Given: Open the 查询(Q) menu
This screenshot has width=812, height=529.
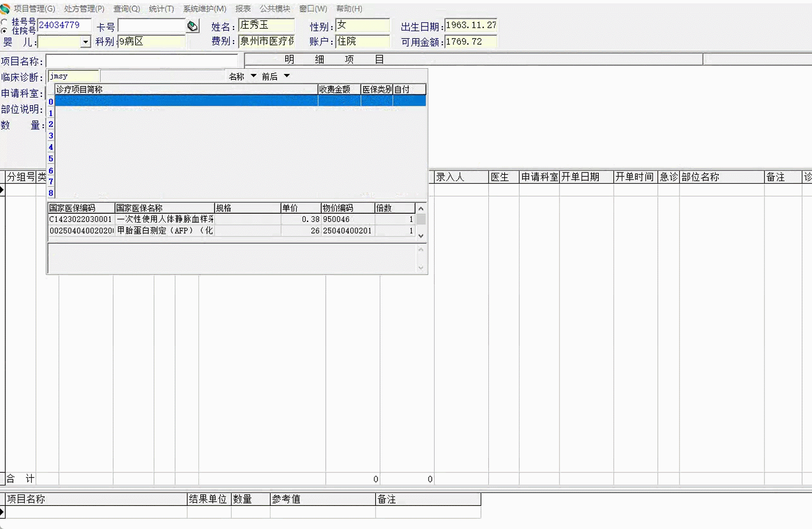Looking at the screenshot, I should coord(127,9).
